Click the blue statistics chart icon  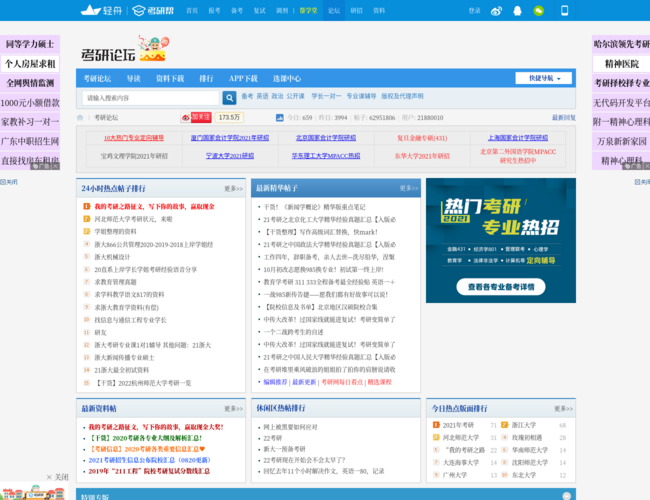(x=280, y=118)
